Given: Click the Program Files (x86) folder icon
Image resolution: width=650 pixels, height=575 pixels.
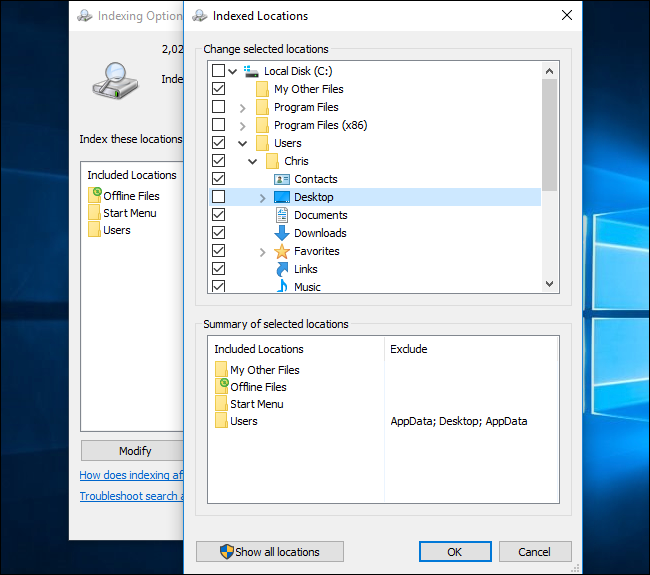Looking at the screenshot, I should point(262,125).
